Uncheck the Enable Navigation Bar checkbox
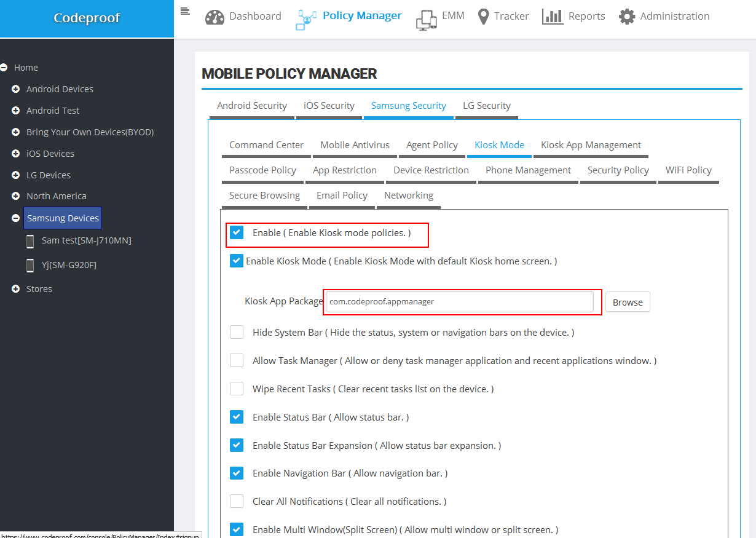Screen dimensions: 756x538 237,473
